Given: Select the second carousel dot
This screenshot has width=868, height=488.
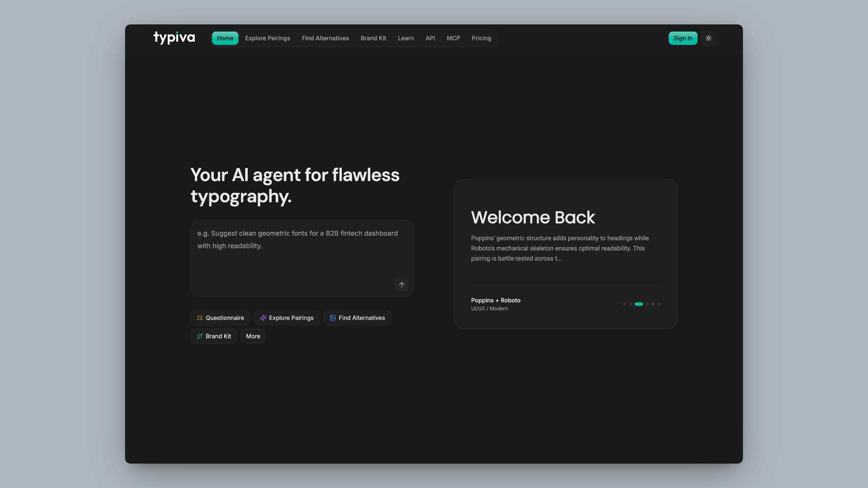Looking at the screenshot, I should click(x=631, y=304).
